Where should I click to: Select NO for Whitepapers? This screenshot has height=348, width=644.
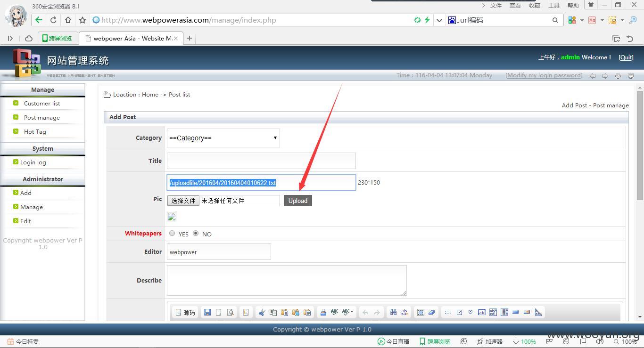196,233
